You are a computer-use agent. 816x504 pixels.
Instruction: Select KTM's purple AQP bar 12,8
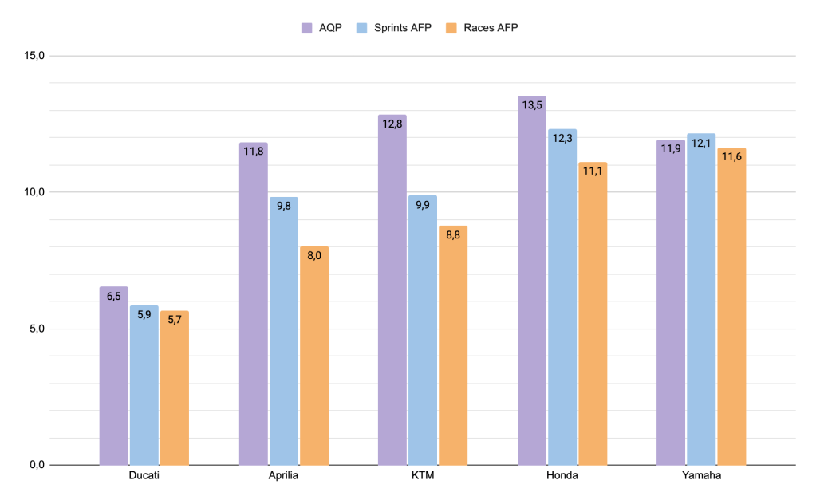click(392, 289)
